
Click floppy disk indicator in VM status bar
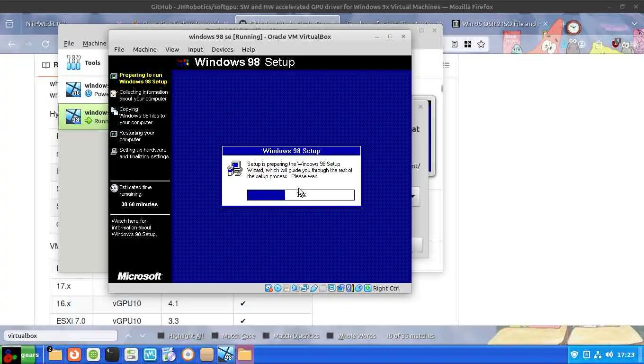click(286, 288)
